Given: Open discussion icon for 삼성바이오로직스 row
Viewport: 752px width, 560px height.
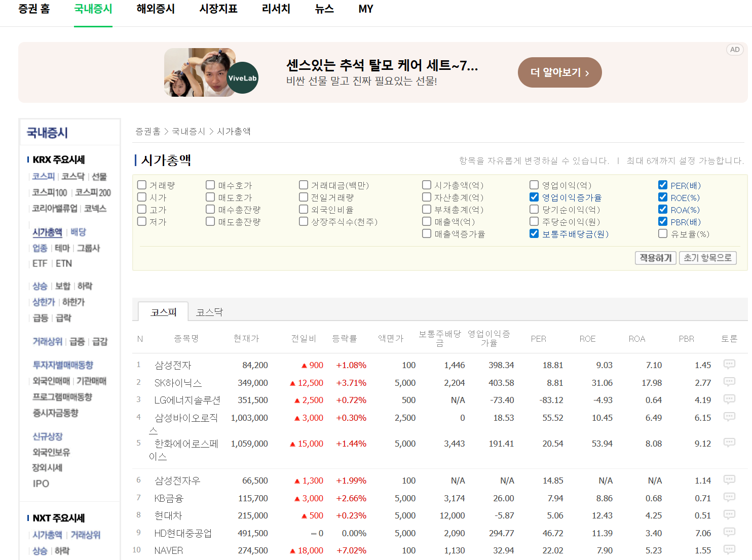Looking at the screenshot, I should [729, 417].
